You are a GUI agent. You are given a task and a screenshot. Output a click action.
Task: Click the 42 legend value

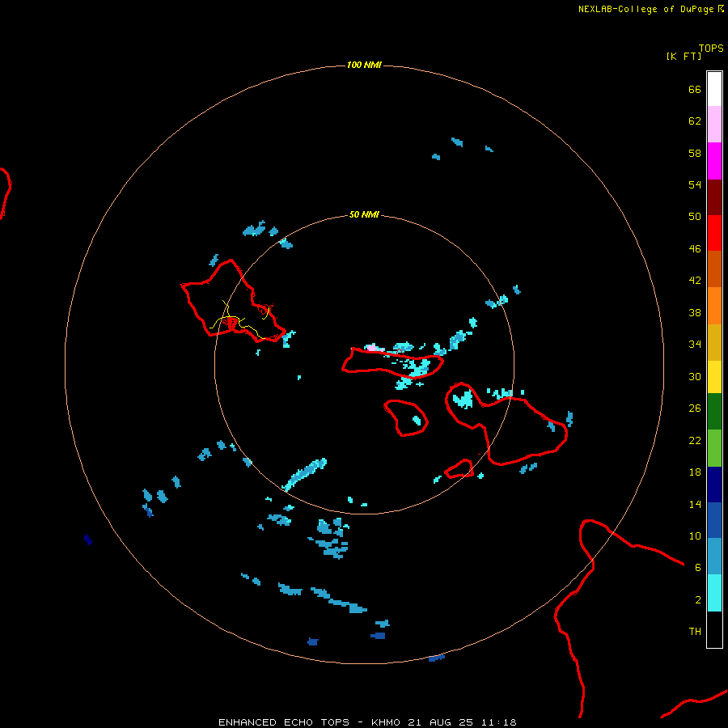(x=695, y=280)
